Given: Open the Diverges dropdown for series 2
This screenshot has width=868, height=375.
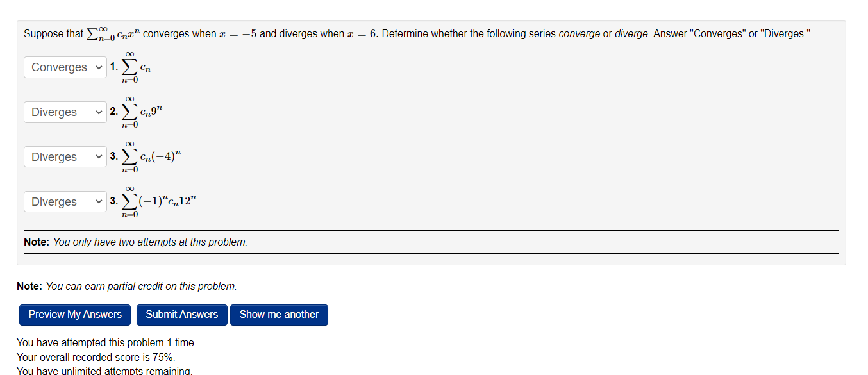Looking at the screenshot, I should 65,112.
